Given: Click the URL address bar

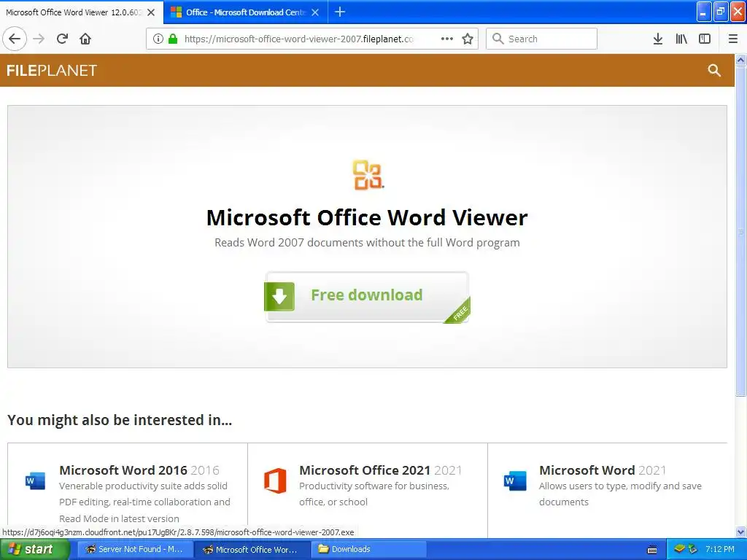Looking at the screenshot, I should (x=298, y=39).
